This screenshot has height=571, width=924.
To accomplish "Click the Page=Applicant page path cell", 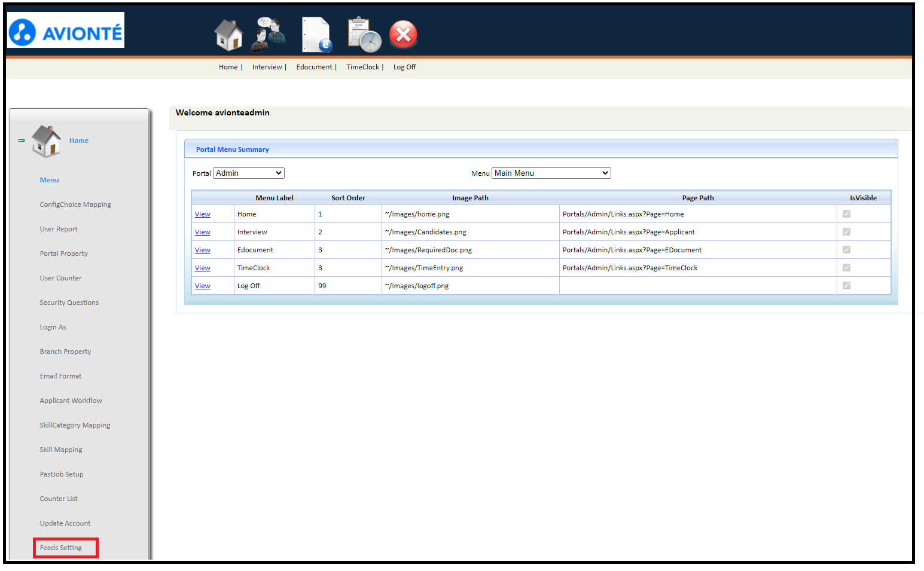I will point(698,232).
